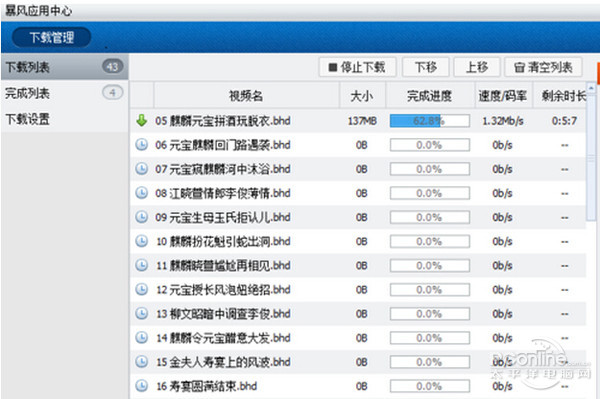Click waiting clock icon for video 13
The image size is (600, 399).
tap(142, 313)
